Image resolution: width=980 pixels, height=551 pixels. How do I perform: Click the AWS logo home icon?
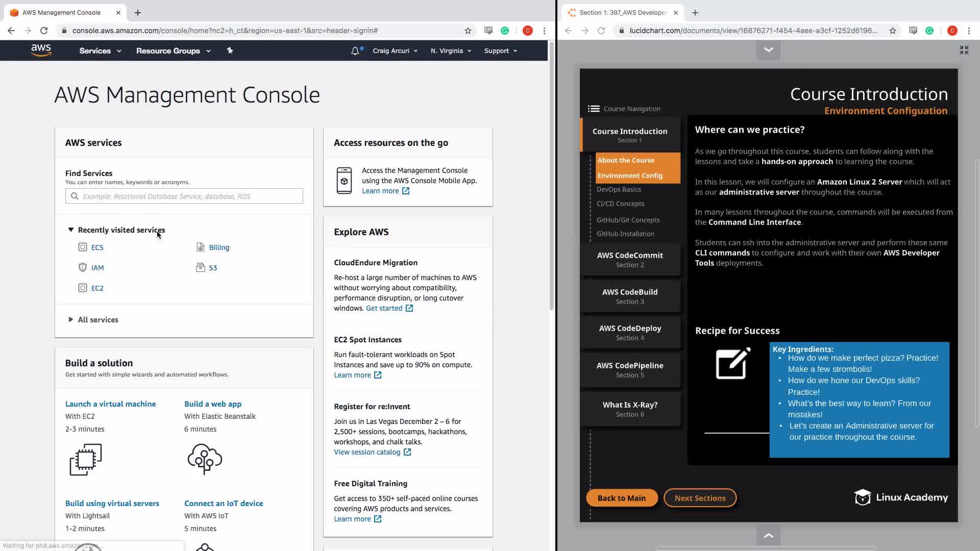41,50
